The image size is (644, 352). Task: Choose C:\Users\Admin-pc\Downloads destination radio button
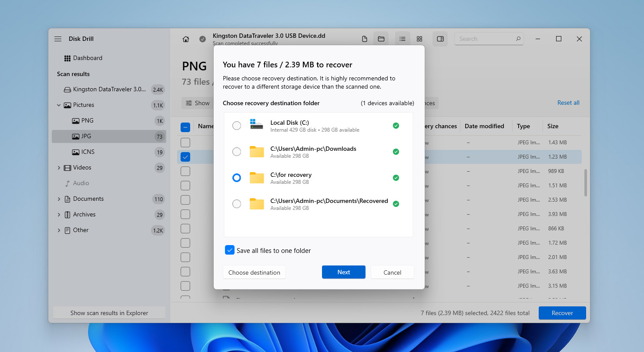click(x=236, y=152)
